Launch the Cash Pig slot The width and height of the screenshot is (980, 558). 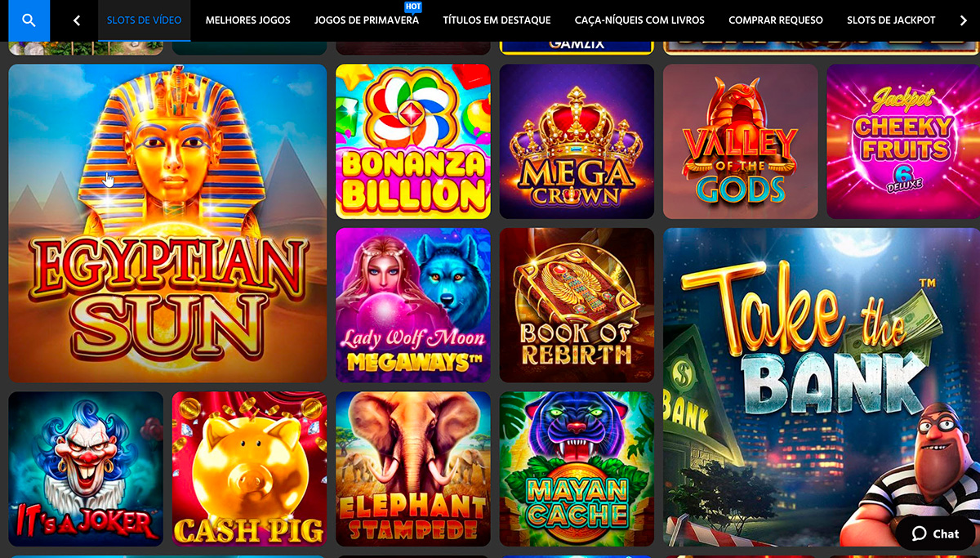(249, 468)
